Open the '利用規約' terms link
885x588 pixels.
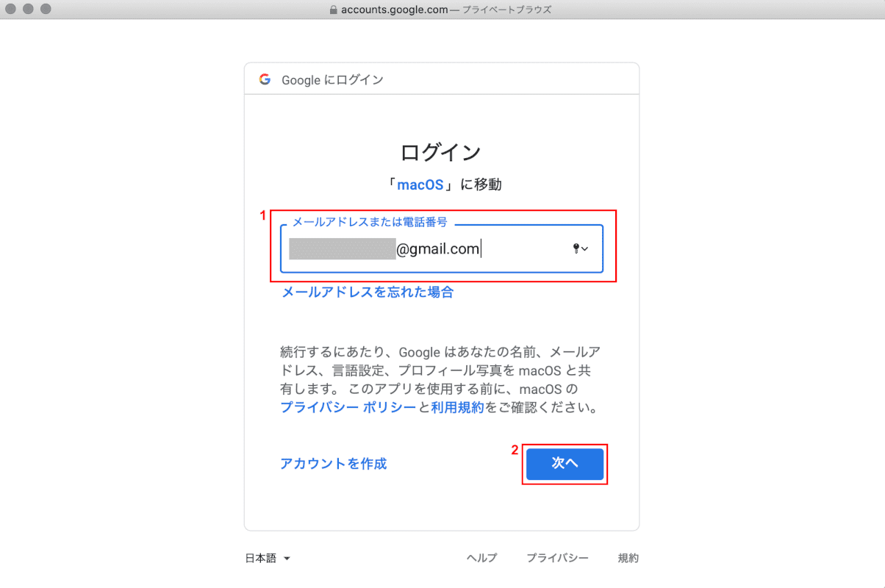[458, 407]
